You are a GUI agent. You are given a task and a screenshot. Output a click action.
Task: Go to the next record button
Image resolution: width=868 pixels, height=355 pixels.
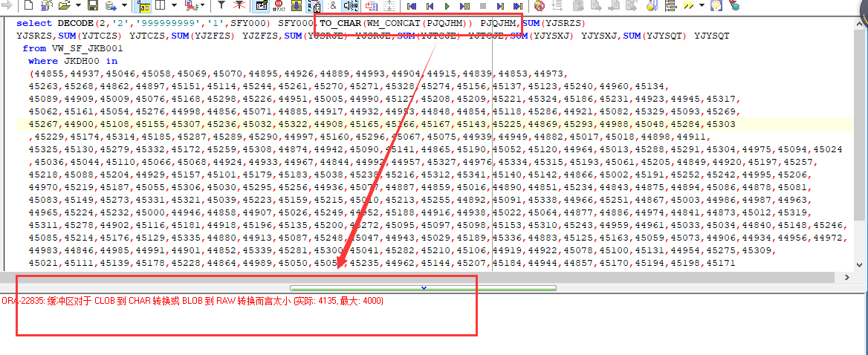click(x=500, y=6)
